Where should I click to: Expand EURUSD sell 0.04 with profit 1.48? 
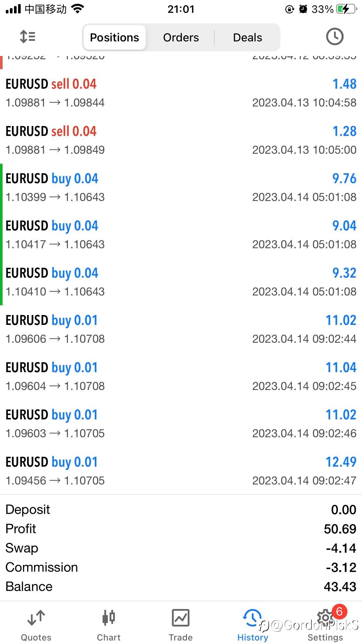[x=181, y=93]
